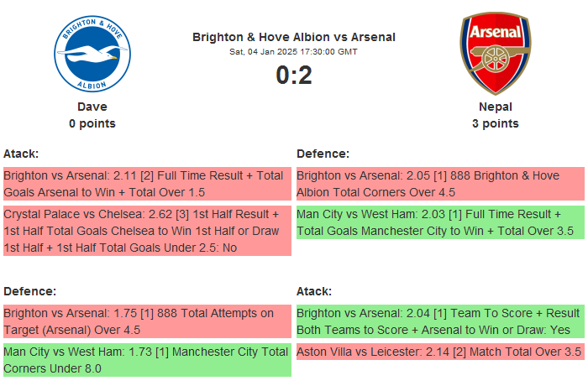The width and height of the screenshot is (588, 386).
Task: Click Nepal's Atack section heading
Action: pos(314,291)
